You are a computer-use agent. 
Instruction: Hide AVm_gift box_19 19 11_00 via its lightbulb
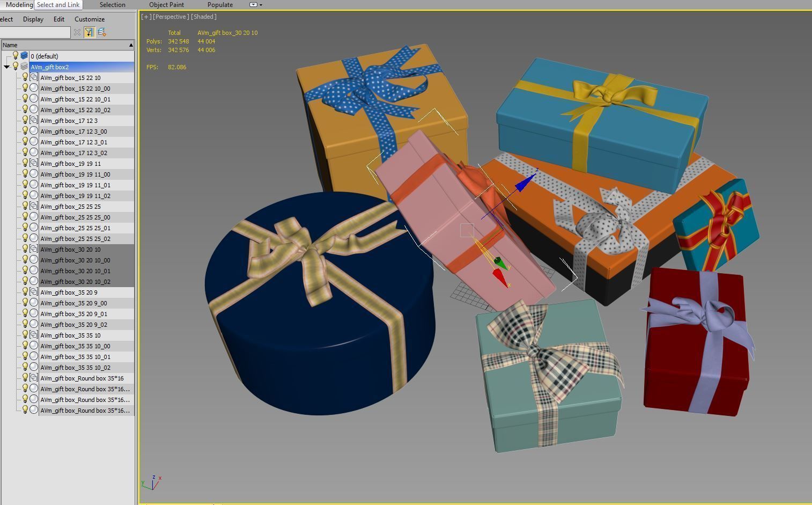(x=25, y=173)
